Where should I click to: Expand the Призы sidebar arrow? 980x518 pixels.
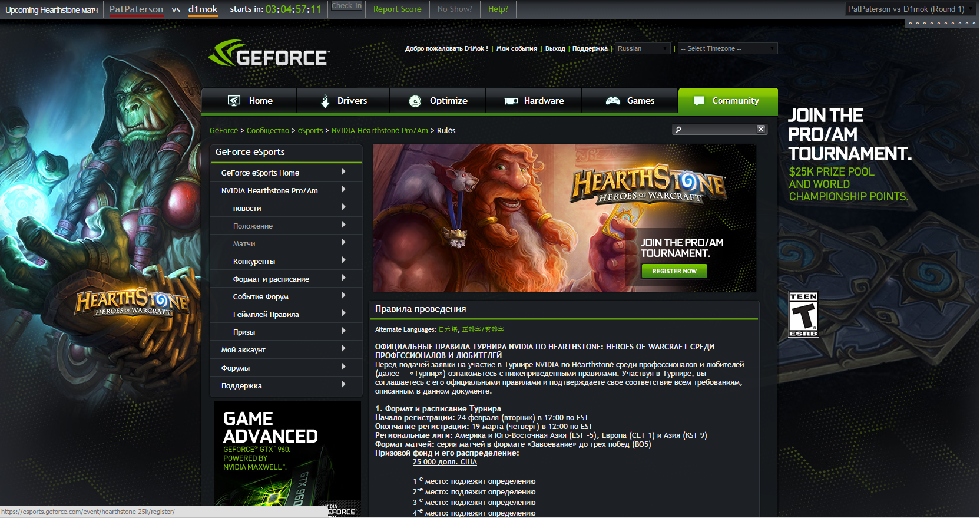(x=343, y=331)
